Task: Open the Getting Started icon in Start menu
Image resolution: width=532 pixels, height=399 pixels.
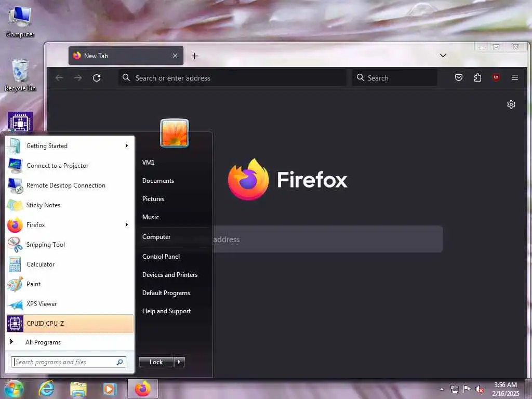Action: (14, 146)
